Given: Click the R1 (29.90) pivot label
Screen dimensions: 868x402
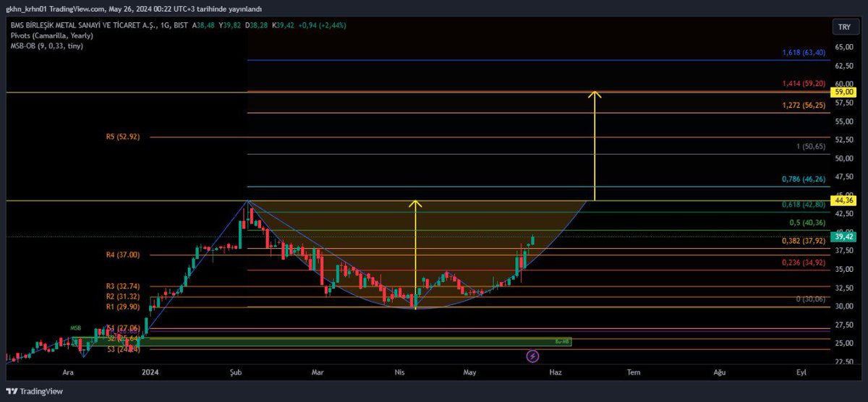Looking at the screenshot, I should (x=122, y=307).
